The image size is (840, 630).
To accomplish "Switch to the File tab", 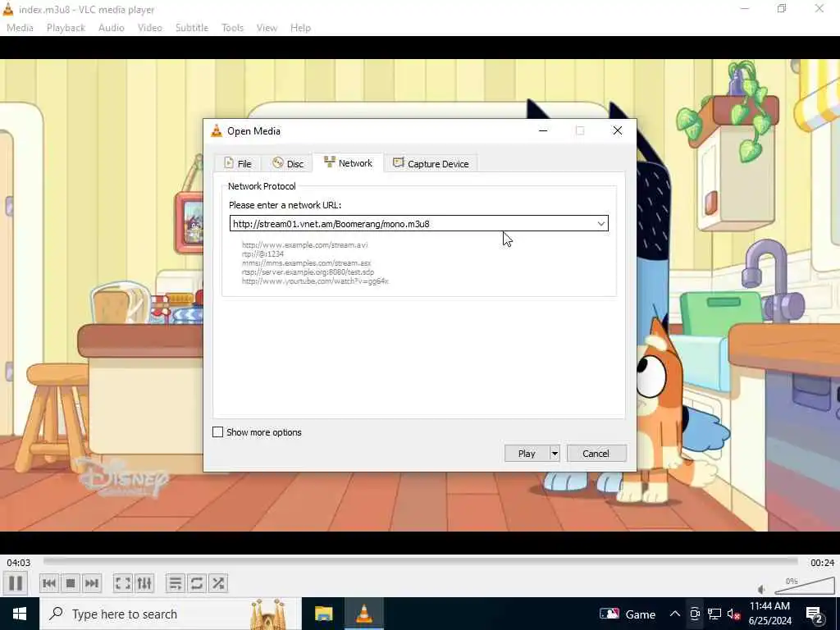I will [x=237, y=163].
